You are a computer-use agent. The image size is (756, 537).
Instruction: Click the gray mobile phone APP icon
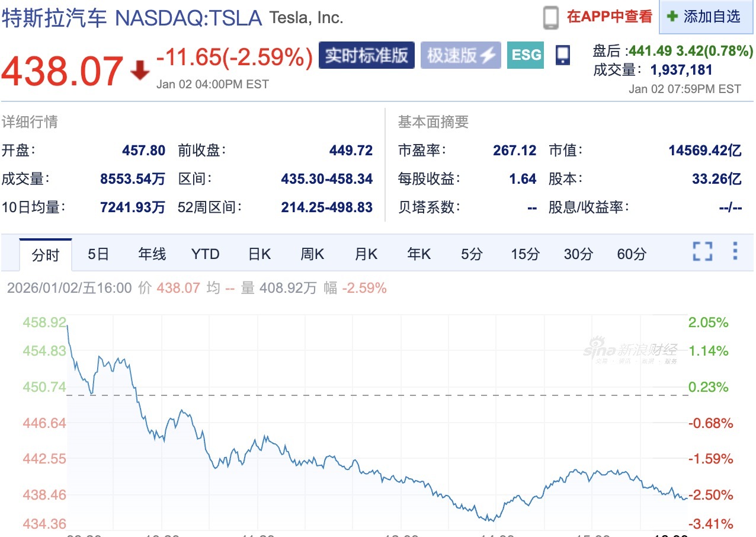(550, 17)
